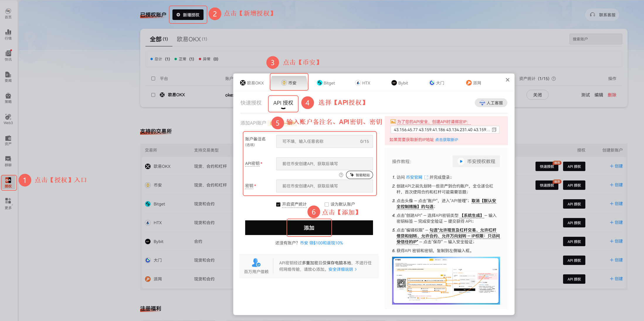Image resolution: width=644 pixels, height=321 pixels.
Task: Open the 首页 home sidebar icon
Action: 8,13
